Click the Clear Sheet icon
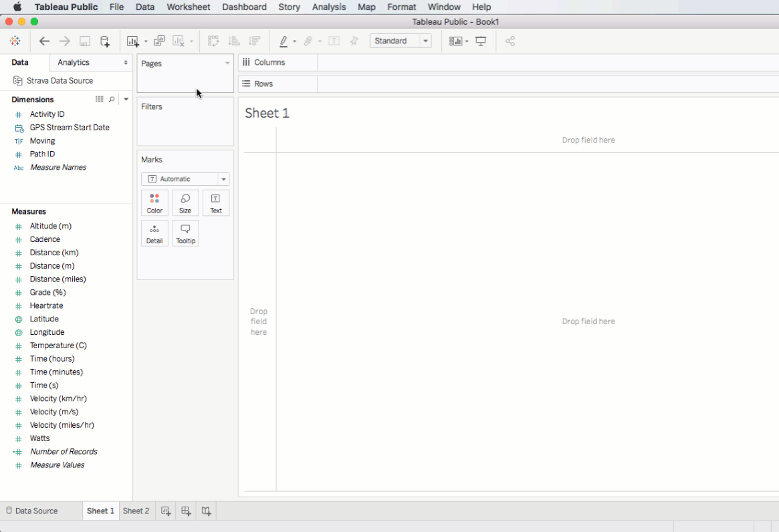The width and height of the screenshot is (779, 532). point(179,41)
